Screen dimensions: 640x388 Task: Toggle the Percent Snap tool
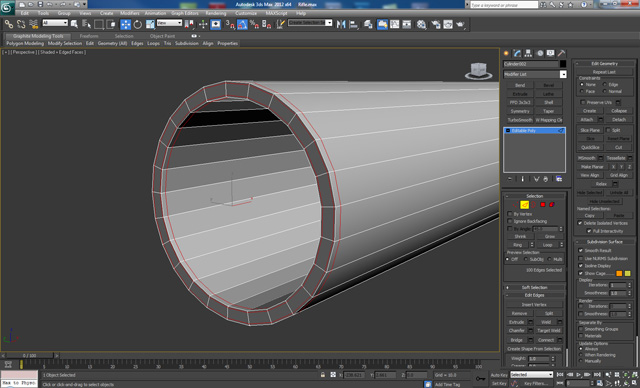coord(254,24)
